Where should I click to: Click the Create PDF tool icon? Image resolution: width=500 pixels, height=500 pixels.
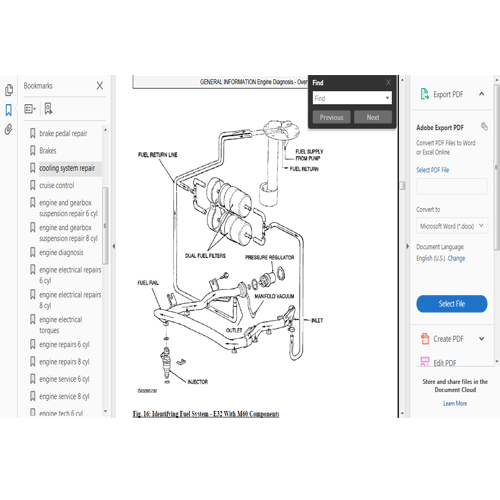tap(425, 339)
